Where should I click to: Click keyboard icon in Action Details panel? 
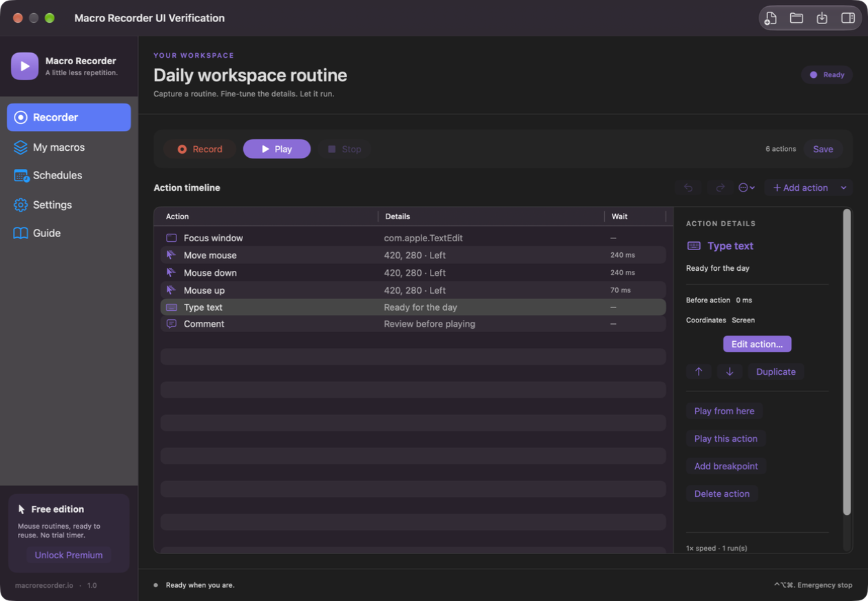694,246
